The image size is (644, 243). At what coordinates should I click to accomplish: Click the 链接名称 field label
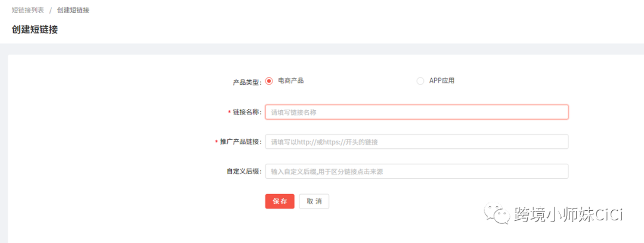[246, 112]
